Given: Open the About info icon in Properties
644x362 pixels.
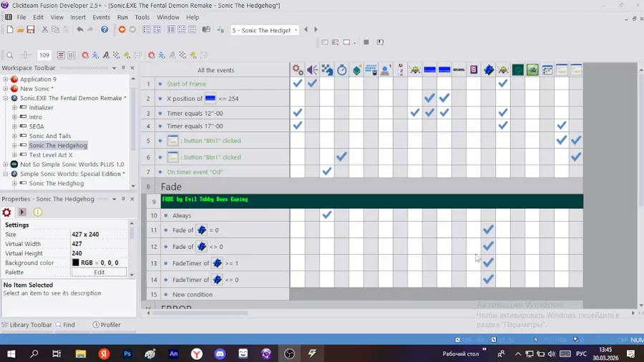Looking at the screenshot, I should (38, 212).
